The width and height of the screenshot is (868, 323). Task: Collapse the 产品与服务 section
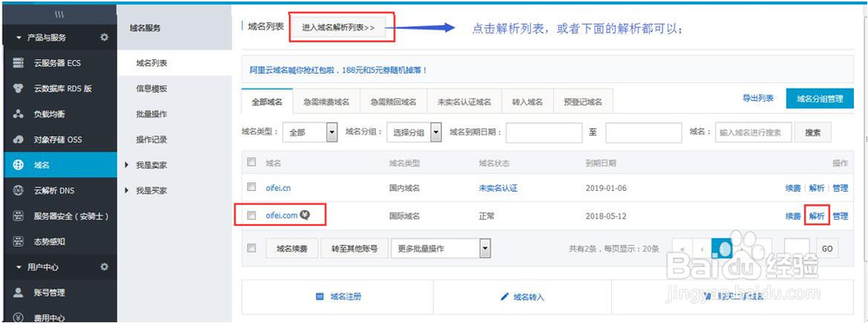(x=19, y=37)
